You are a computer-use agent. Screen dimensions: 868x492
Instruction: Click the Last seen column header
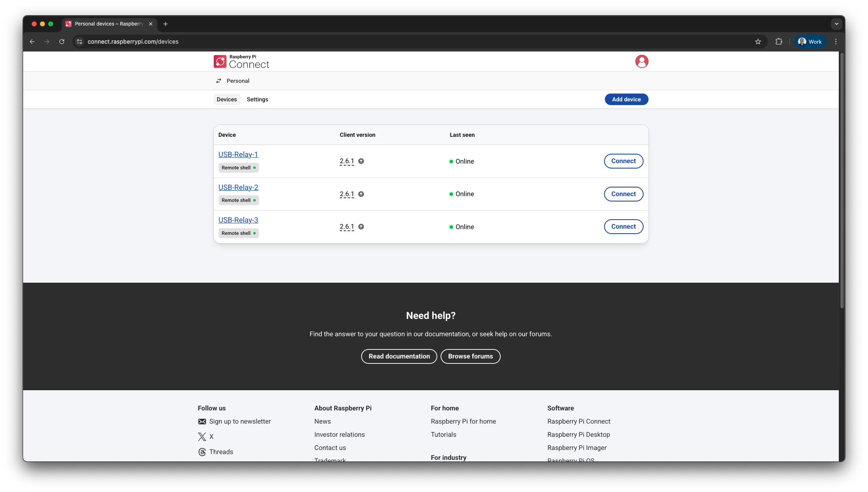[462, 135]
